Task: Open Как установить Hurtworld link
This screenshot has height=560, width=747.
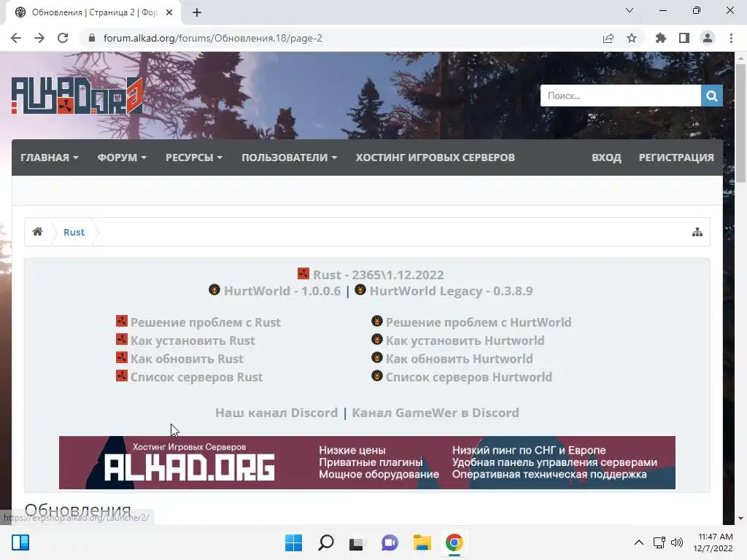Action: 465,341
